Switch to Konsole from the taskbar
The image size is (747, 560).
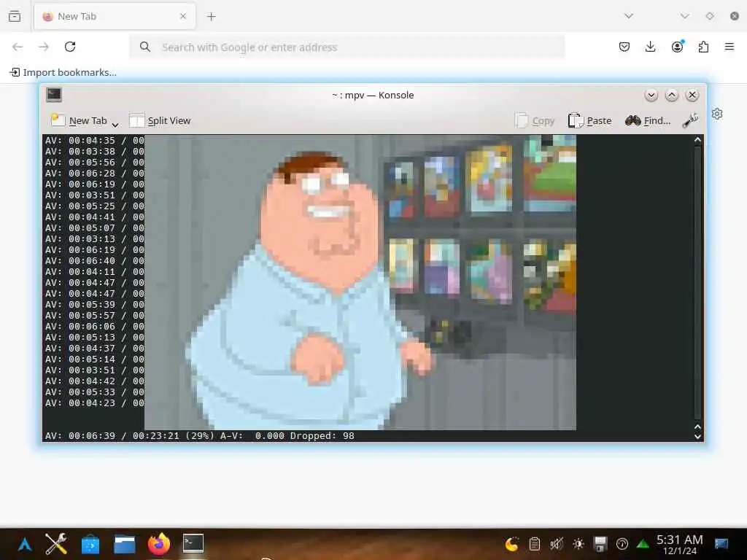click(x=193, y=543)
